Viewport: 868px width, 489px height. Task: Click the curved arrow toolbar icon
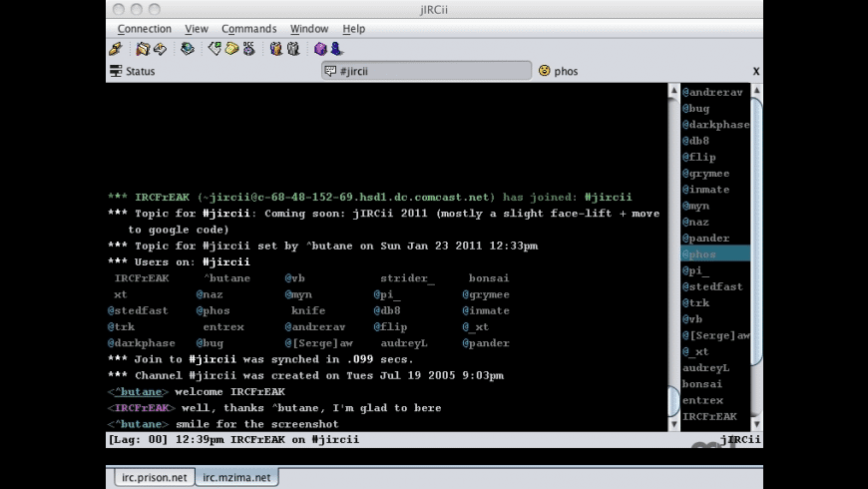coord(160,49)
